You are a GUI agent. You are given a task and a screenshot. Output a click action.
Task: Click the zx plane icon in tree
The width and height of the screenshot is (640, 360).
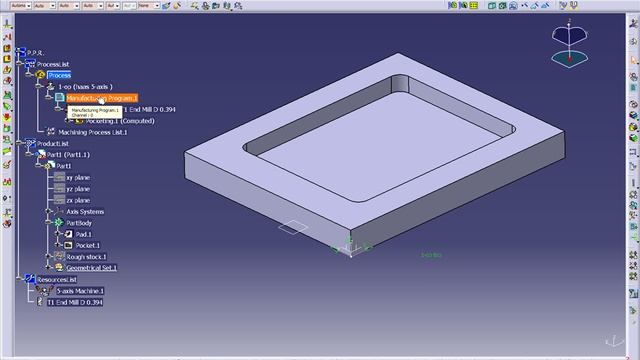[x=60, y=200]
